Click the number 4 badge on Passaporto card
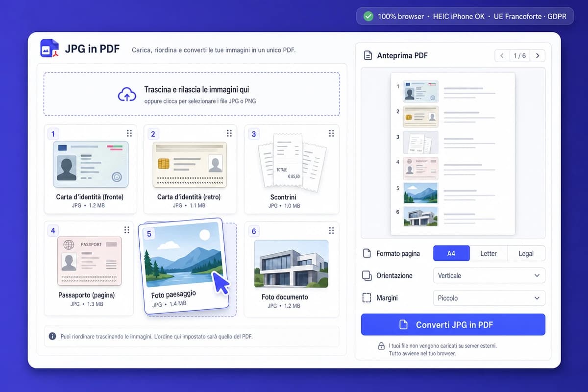Viewport: 588px width, 392px height. coord(53,230)
